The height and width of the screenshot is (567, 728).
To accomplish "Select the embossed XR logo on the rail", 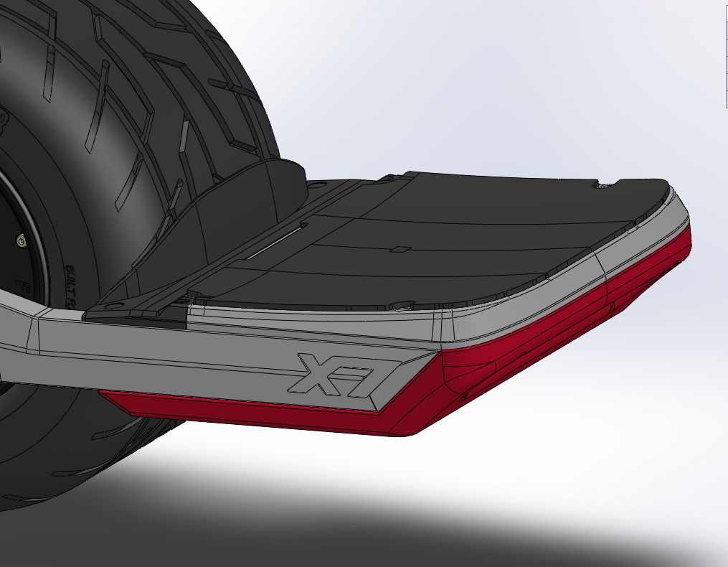I will tap(344, 375).
